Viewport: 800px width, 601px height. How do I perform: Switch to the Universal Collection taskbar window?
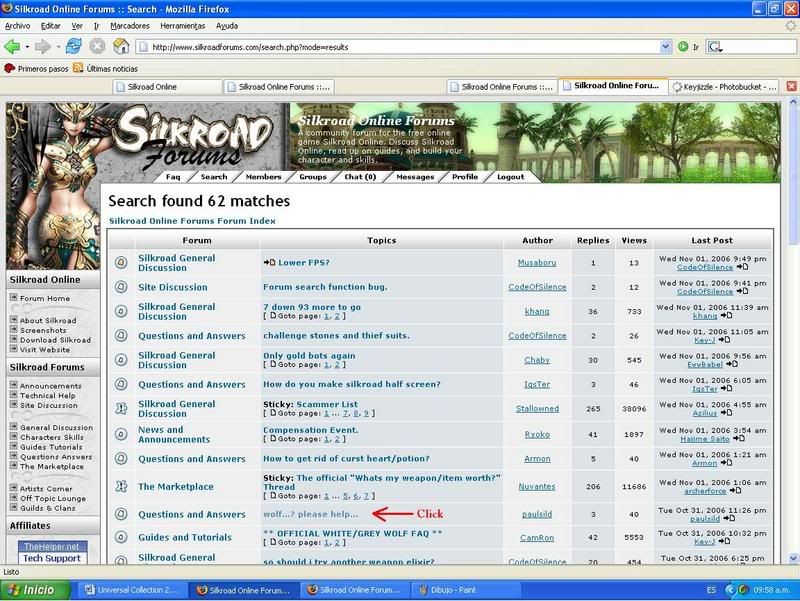(132, 590)
